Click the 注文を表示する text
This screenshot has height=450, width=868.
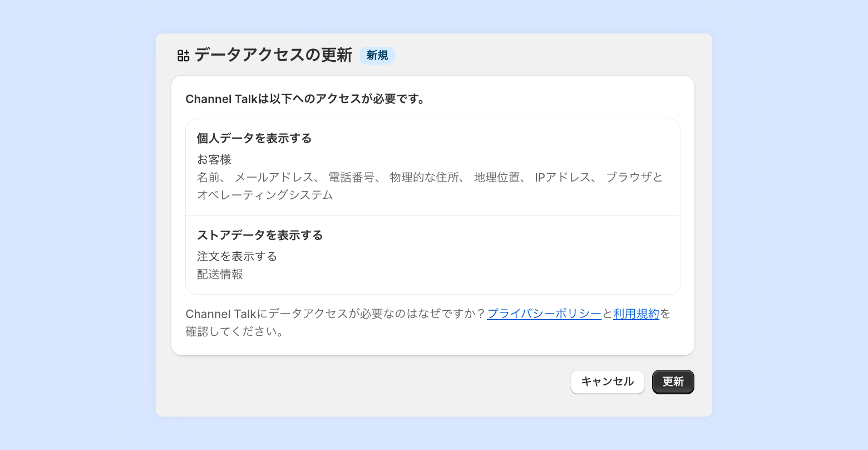pos(237,257)
